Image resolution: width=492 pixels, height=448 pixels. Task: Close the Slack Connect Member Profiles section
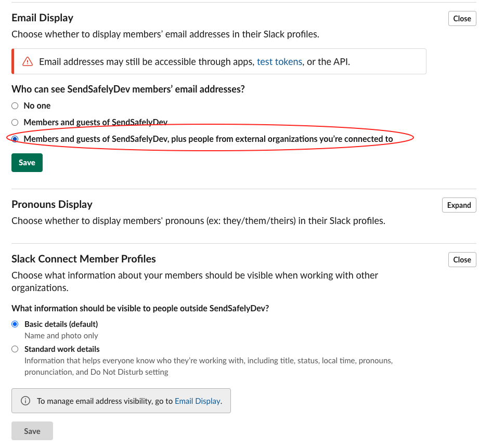(x=461, y=260)
